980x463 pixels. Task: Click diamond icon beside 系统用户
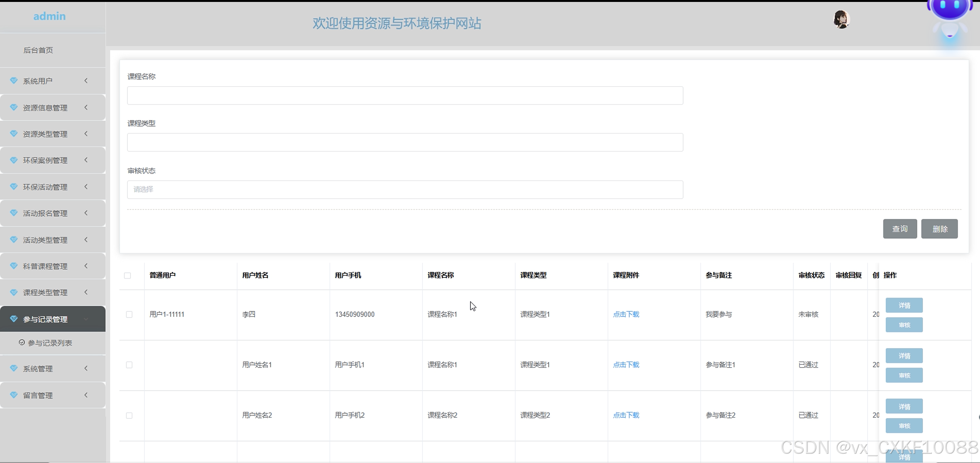[x=14, y=81]
